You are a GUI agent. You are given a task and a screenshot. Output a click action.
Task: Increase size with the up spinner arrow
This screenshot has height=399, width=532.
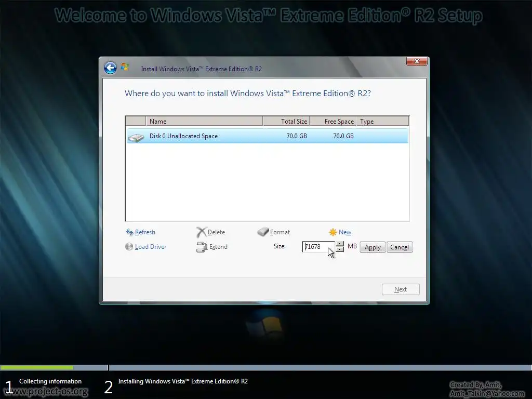(x=340, y=244)
